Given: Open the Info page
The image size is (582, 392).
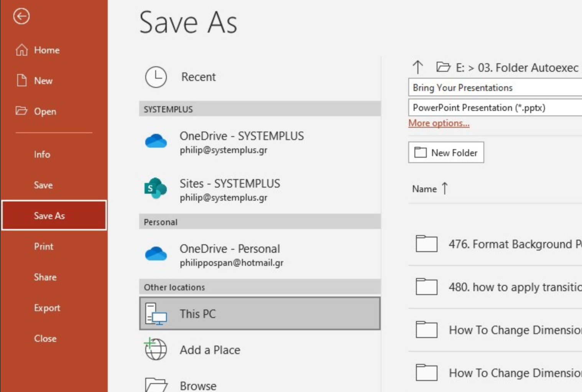Looking at the screenshot, I should (x=54, y=154).
